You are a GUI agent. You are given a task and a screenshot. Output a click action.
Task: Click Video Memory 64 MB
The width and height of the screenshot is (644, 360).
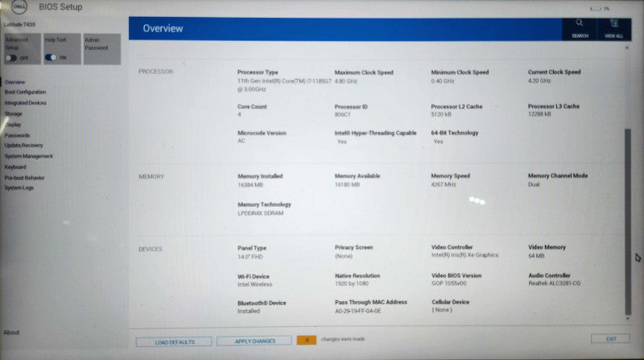click(x=536, y=255)
